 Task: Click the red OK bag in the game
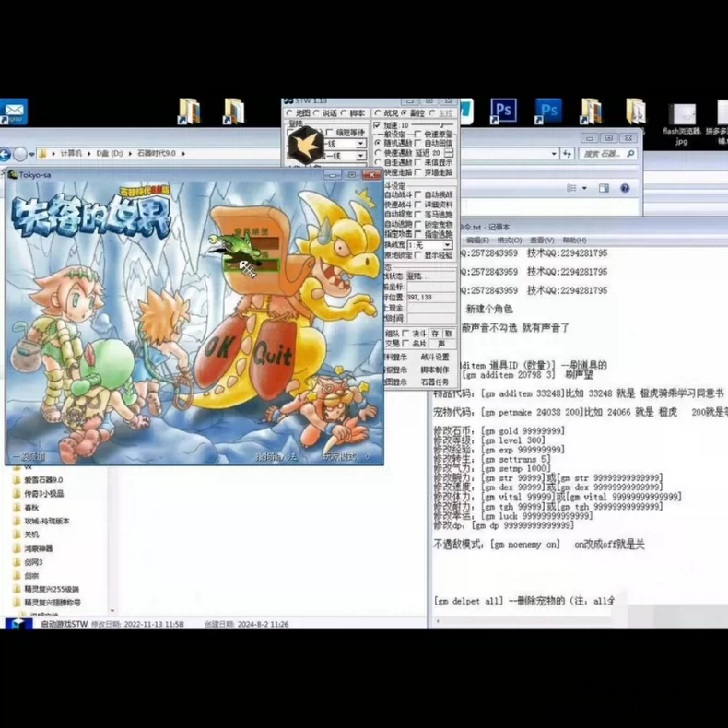point(219,353)
